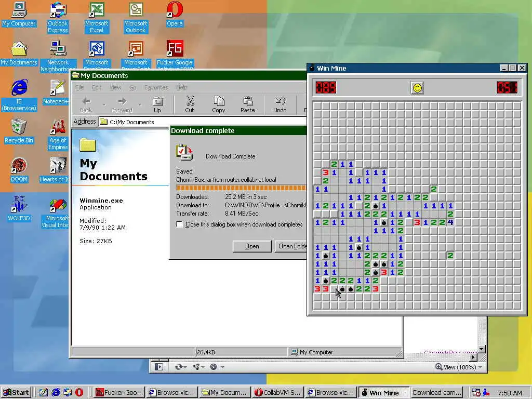The width and height of the screenshot is (532, 399).
Task: Click the horizontal scrollbar right arrow in the browser window
Action: [474, 357]
